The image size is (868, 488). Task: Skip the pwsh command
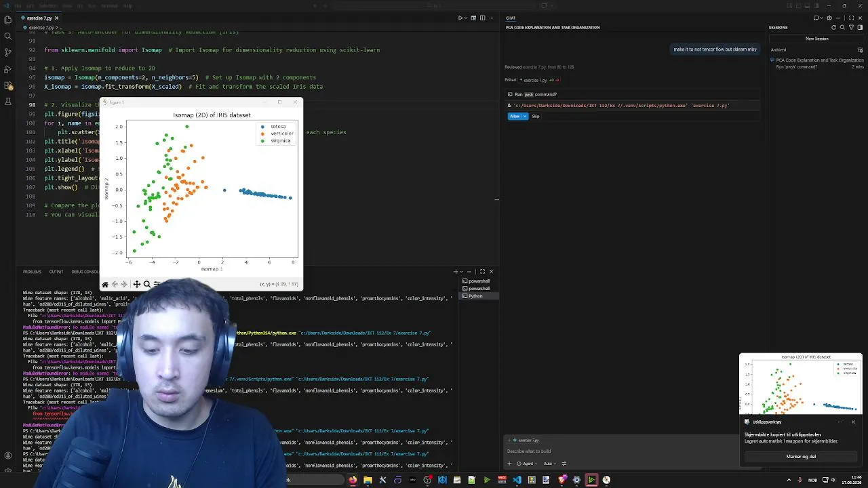click(536, 116)
